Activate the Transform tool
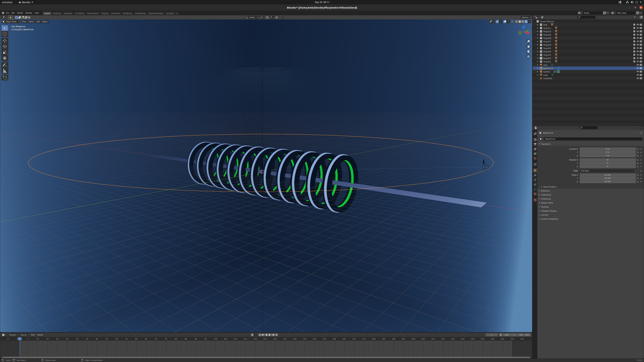This screenshot has height=362, width=644. point(5,58)
